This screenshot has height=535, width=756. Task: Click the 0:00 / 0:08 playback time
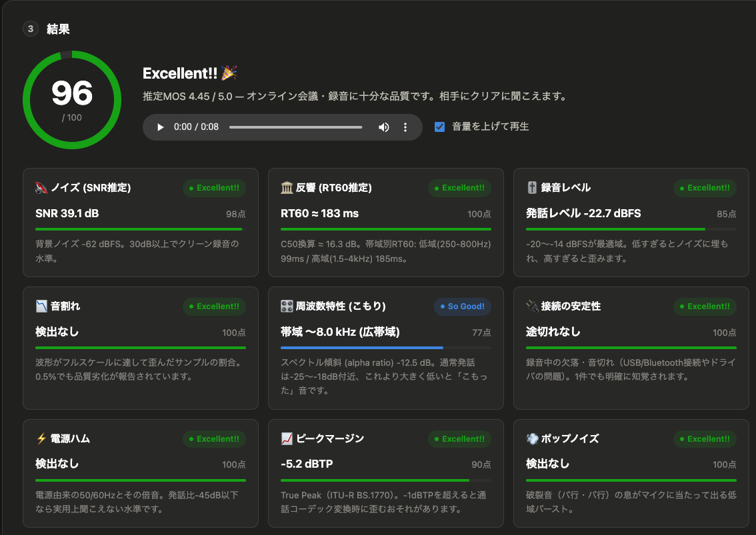click(x=196, y=127)
